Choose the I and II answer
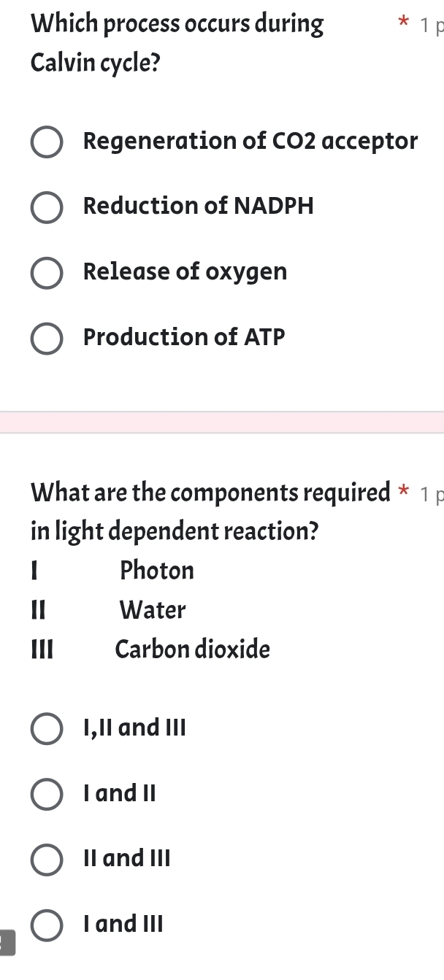 click(x=47, y=795)
